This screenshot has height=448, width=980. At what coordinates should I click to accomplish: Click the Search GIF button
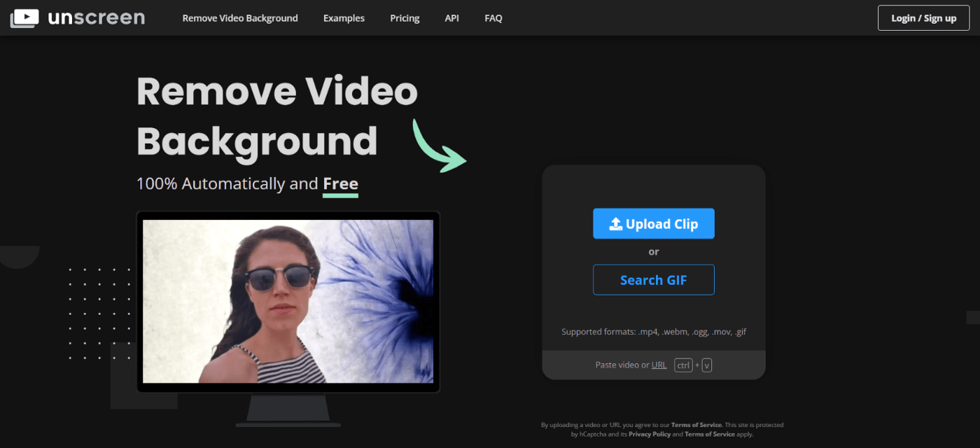click(654, 280)
